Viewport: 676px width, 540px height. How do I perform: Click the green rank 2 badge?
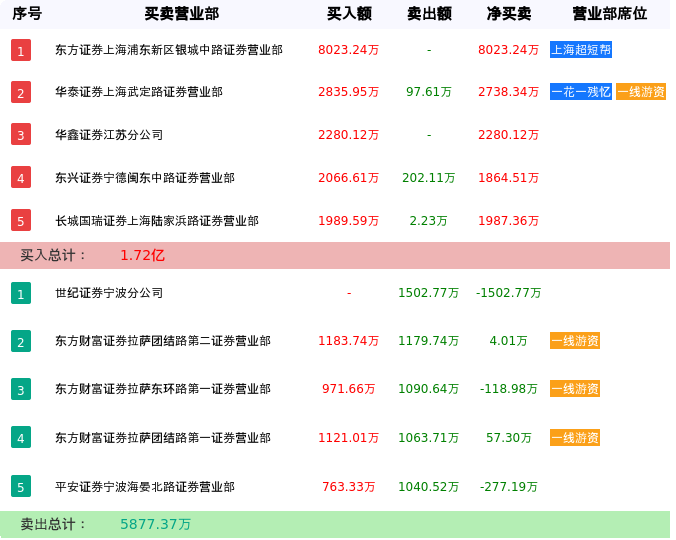point(21,341)
